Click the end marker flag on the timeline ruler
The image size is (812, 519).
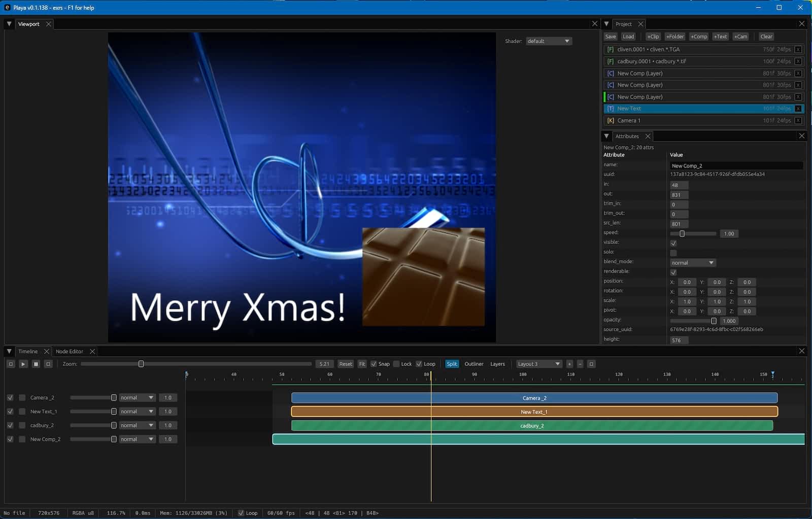[773, 374]
